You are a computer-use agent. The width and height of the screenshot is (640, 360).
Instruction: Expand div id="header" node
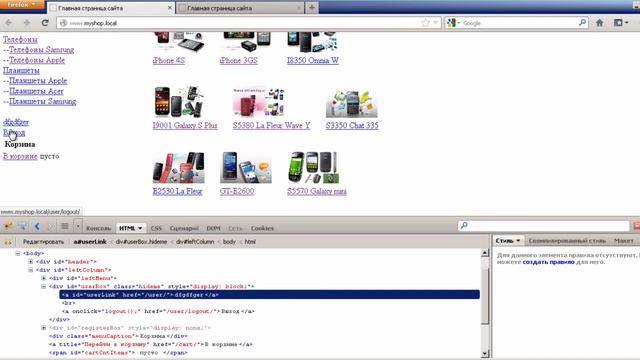point(31,262)
